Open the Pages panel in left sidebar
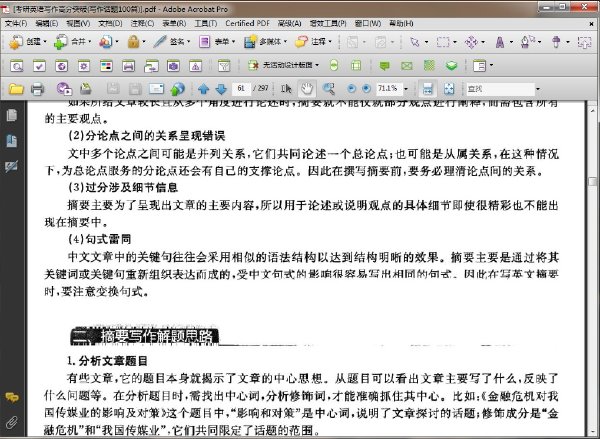 click(x=12, y=116)
